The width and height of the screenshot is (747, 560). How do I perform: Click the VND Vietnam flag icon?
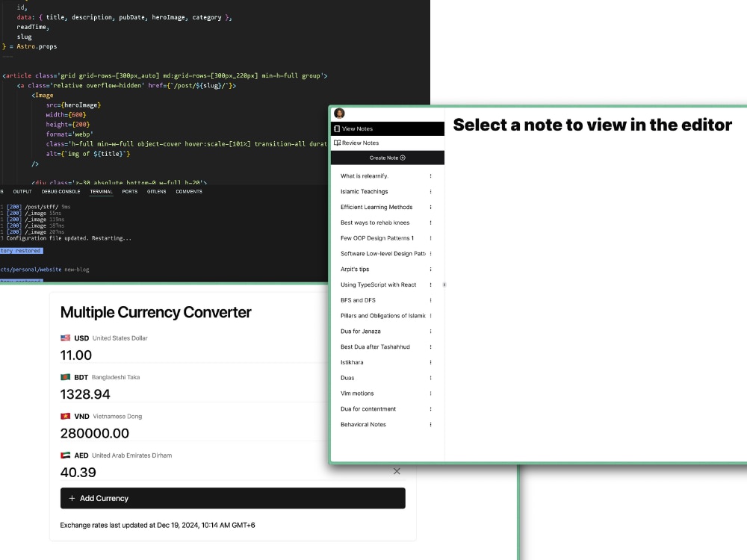(x=65, y=416)
